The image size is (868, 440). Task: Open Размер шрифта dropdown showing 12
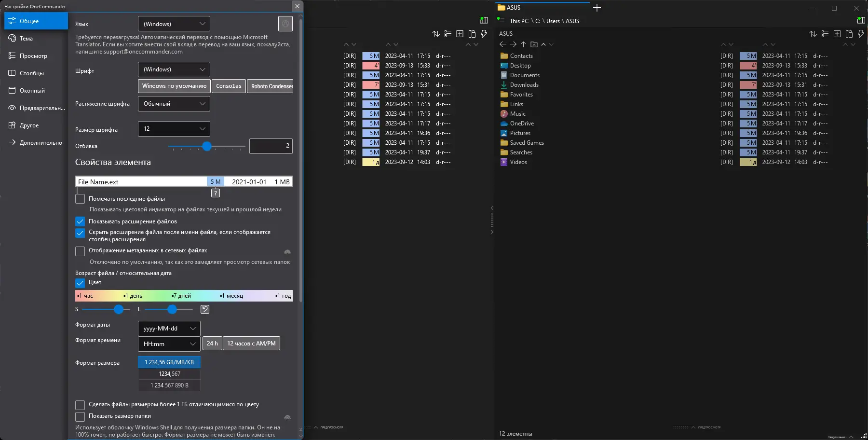click(174, 129)
